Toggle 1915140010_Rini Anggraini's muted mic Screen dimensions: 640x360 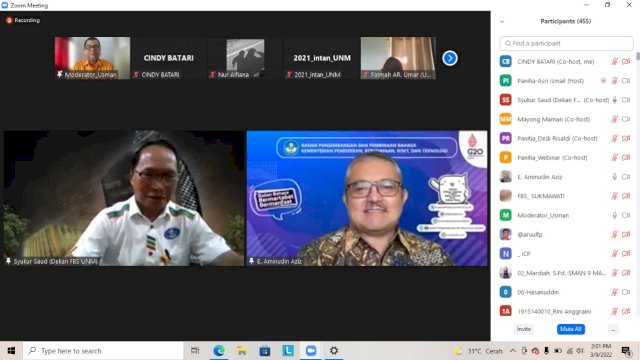pyautogui.click(x=614, y=311)
